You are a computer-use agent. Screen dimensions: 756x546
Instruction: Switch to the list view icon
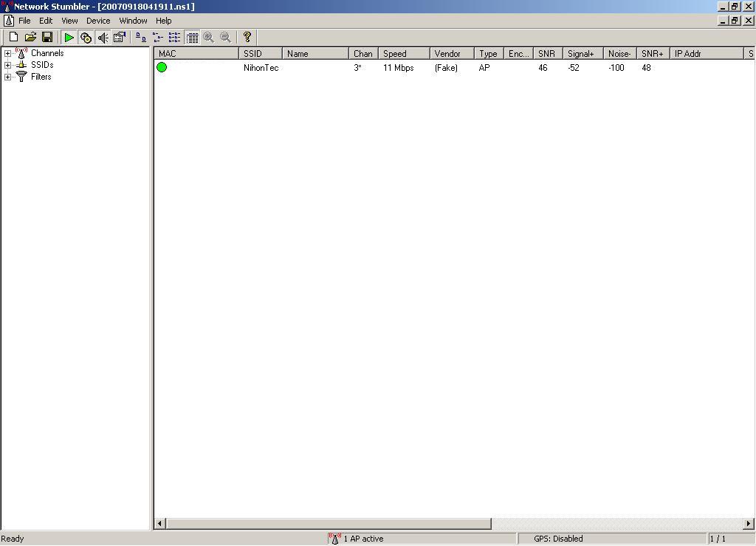tap(174, 37)
